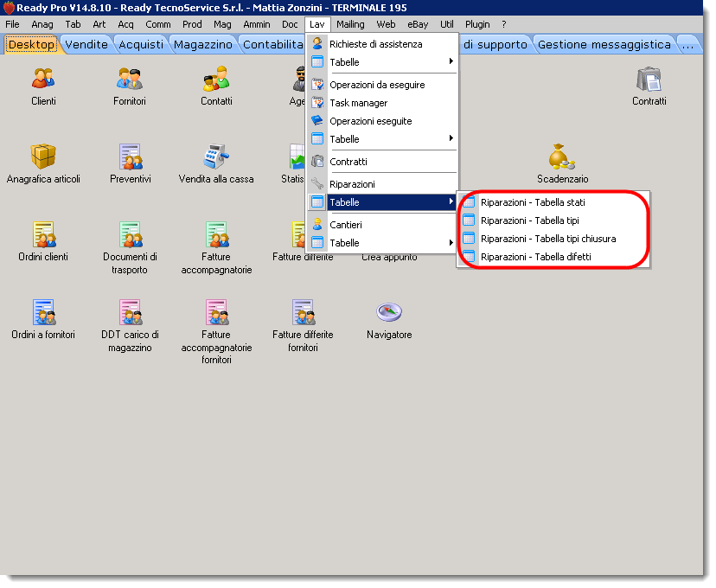Close the open Lav menu

coord(316,24)
